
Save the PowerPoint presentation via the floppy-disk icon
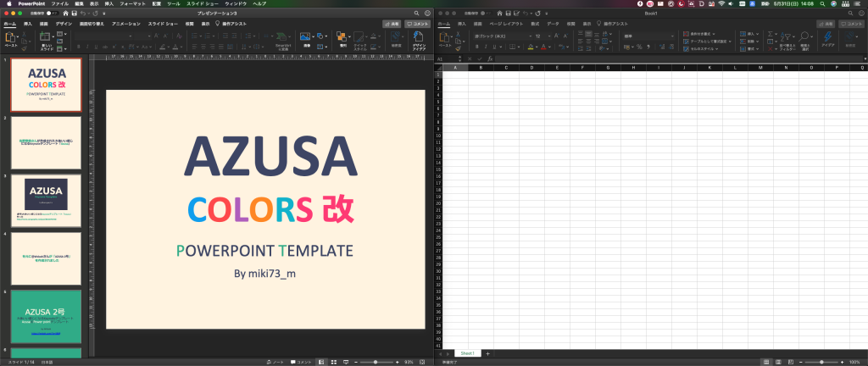point(75,13)
